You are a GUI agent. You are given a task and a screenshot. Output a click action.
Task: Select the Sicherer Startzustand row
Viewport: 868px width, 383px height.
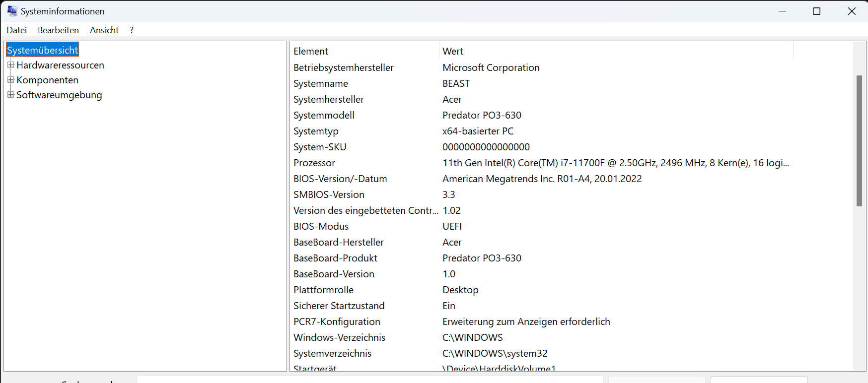pos(339,306)
